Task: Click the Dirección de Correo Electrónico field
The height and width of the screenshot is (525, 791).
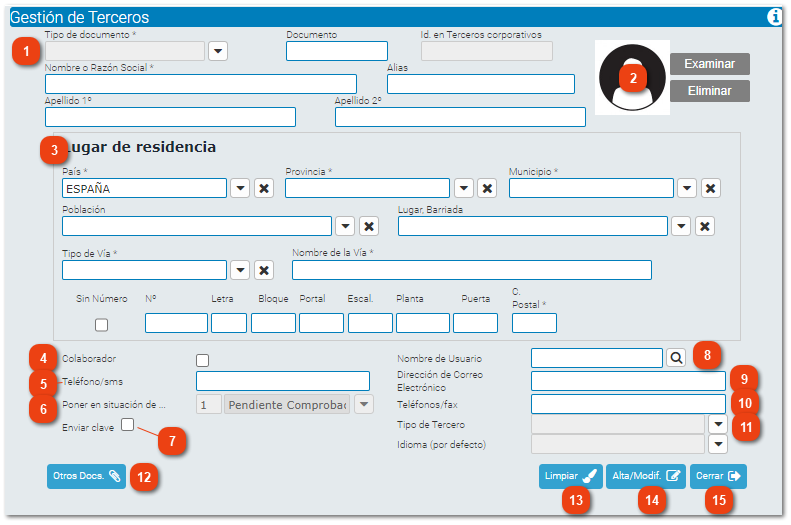Action: 628,381
